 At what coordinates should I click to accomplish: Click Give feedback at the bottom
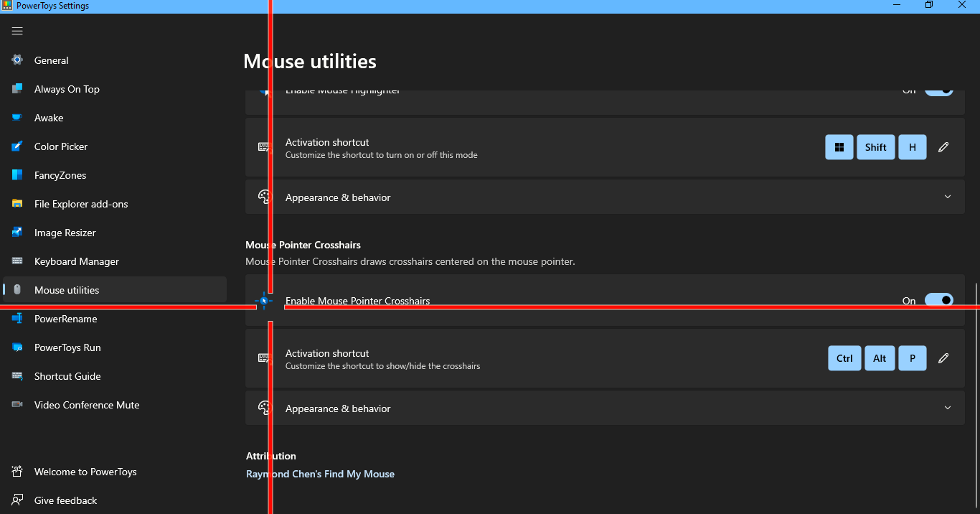(x=65, y=500)
